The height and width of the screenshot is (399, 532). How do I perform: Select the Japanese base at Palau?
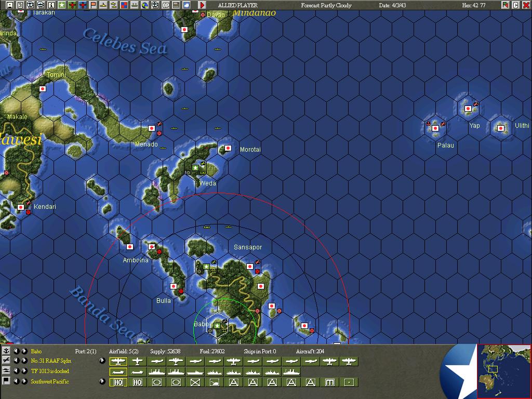pyautogui.click(x=435, y=128)
